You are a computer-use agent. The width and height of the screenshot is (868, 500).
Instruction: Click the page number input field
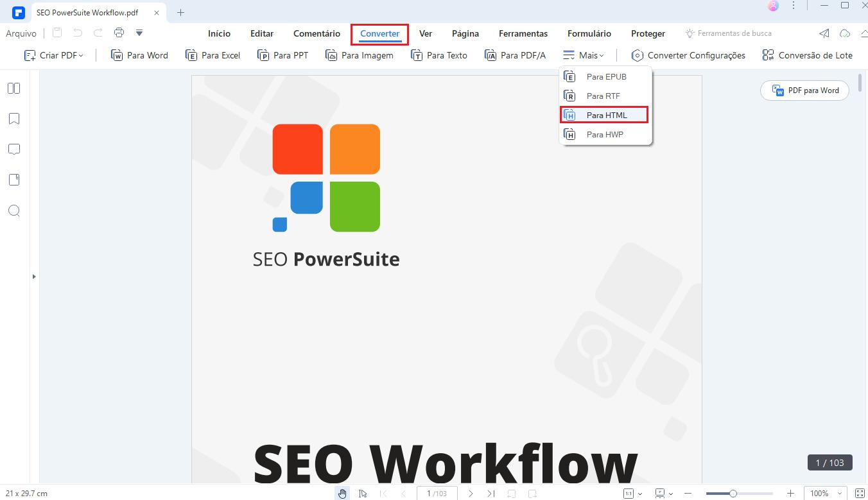tap(437, 494)
